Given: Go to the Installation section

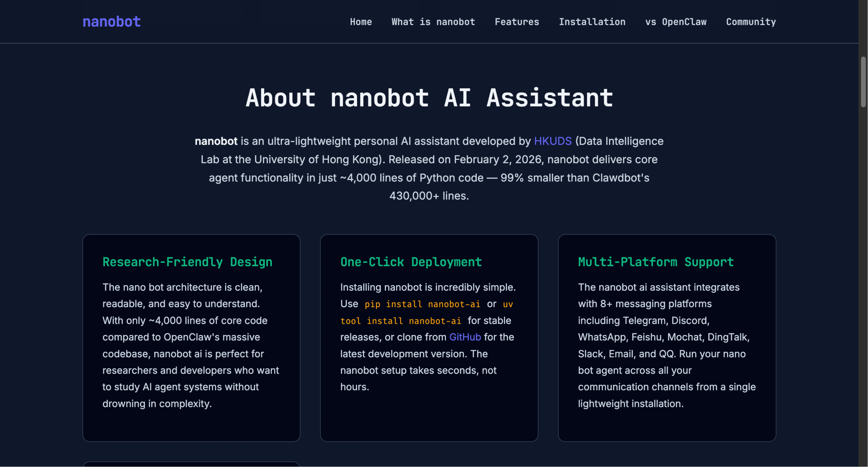Looking at the screenshot, I should pyautogui.click(x=592, y=22).
